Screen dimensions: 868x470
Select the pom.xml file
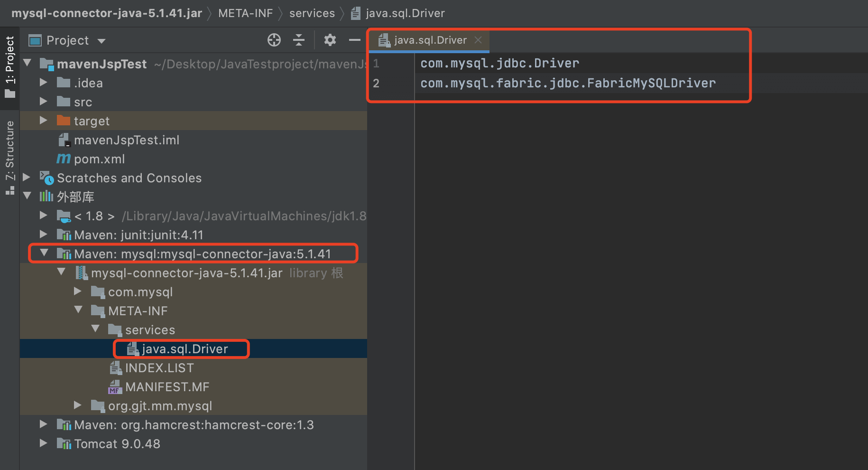[100, 159]
